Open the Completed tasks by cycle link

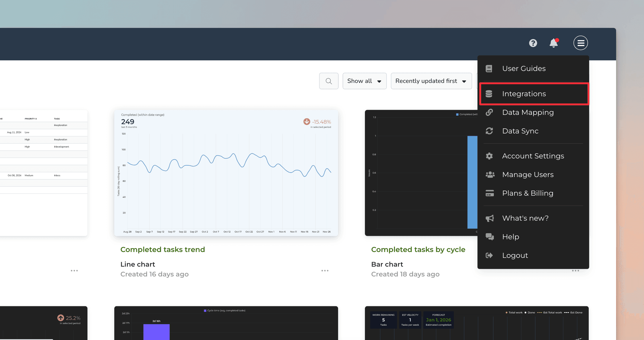pyautogui.click(x=418, y=250)
